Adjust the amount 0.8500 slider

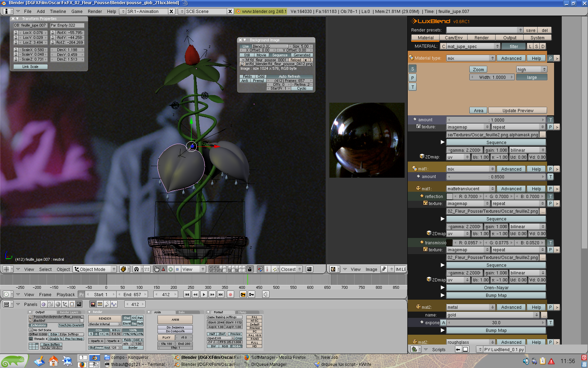tap(496, 177)
